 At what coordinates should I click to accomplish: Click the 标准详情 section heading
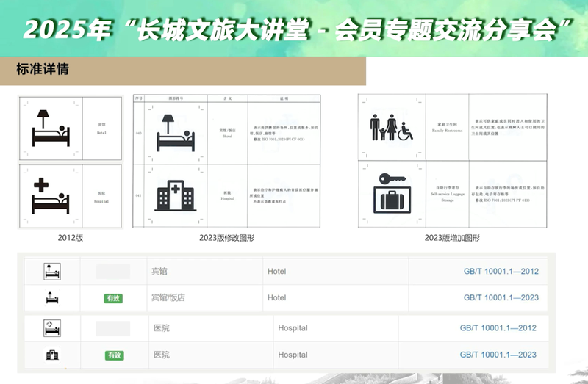click(43, 69)
